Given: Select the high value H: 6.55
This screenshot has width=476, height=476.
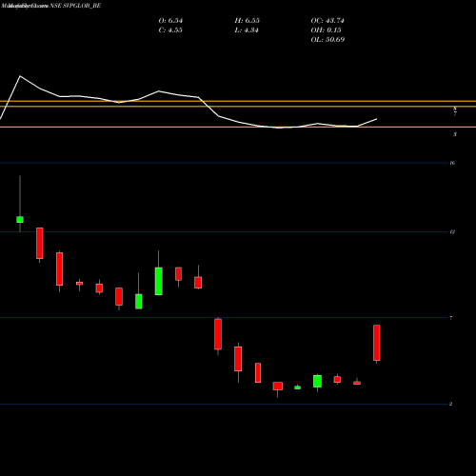Looking at the screenshot, I should (247, 21).
